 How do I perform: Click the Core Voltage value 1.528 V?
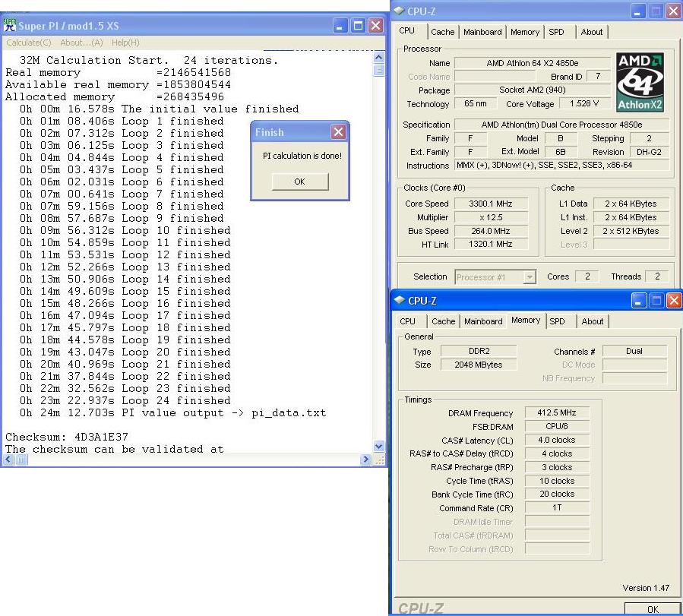[x=584, y=103]
